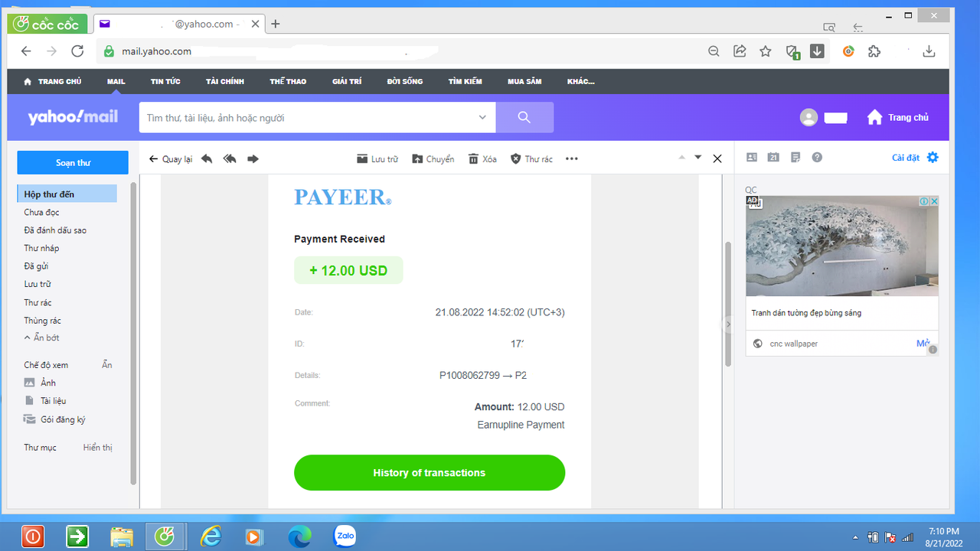Open TIN TỨC menu item
This screenshot has height=551, width=980.
[165, 81]
